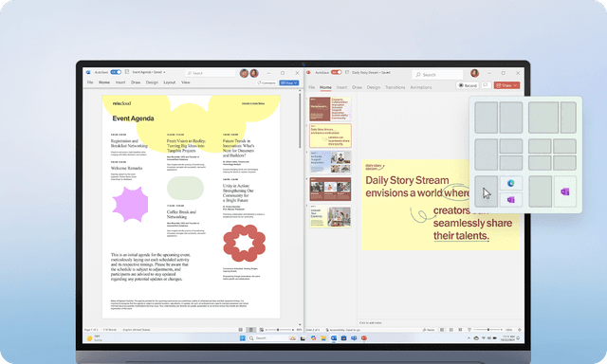Click the PowerPoint app icon in title bar

(308, 72)
